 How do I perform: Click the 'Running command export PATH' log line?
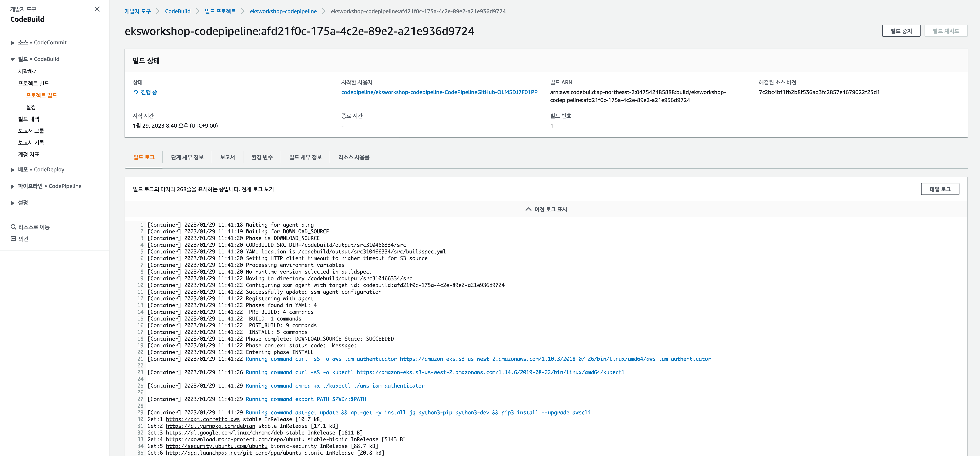(x=257, y=399)
